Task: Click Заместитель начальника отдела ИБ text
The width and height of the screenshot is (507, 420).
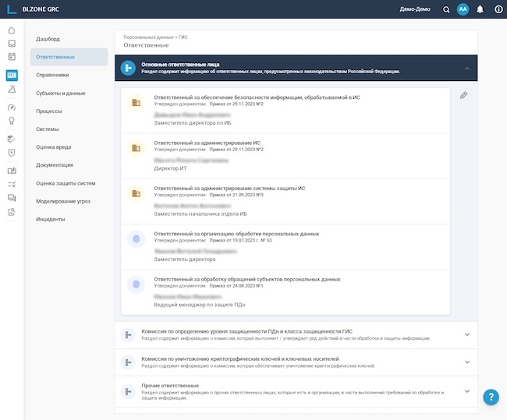Action: coord(200,214)
